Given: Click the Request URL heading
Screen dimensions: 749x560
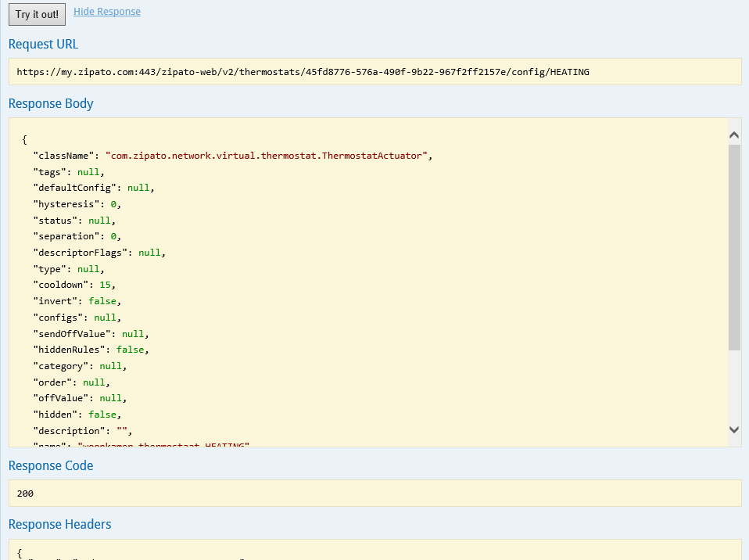Looking at the screenshot, I should [x=44, y=45].
